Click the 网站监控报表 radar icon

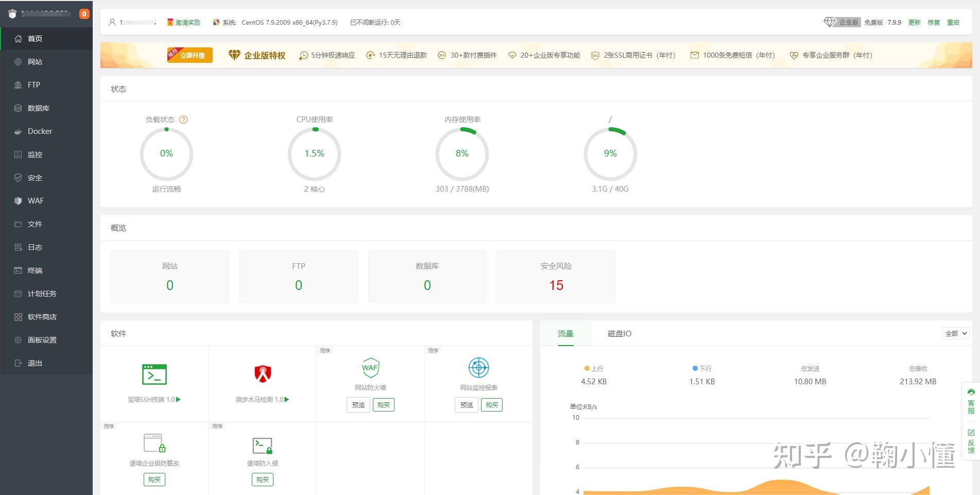pos(478,368)
